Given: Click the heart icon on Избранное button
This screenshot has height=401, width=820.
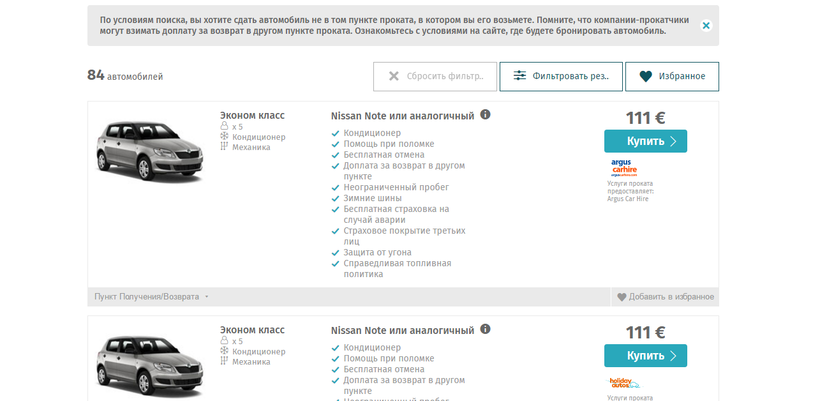Looking at the screenshot, I should point(645,76).
